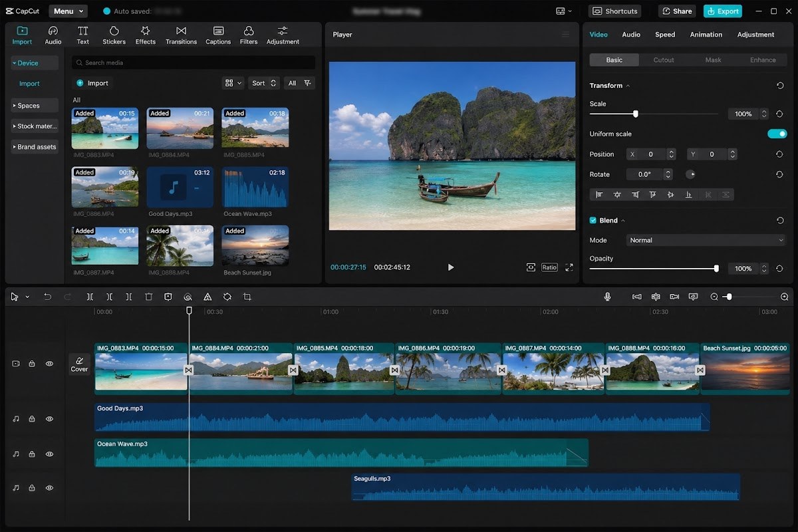This screenshot has width=798, height=532.
Task: Undo the last edit in timeline toolbar
Action: coord(47,297)
